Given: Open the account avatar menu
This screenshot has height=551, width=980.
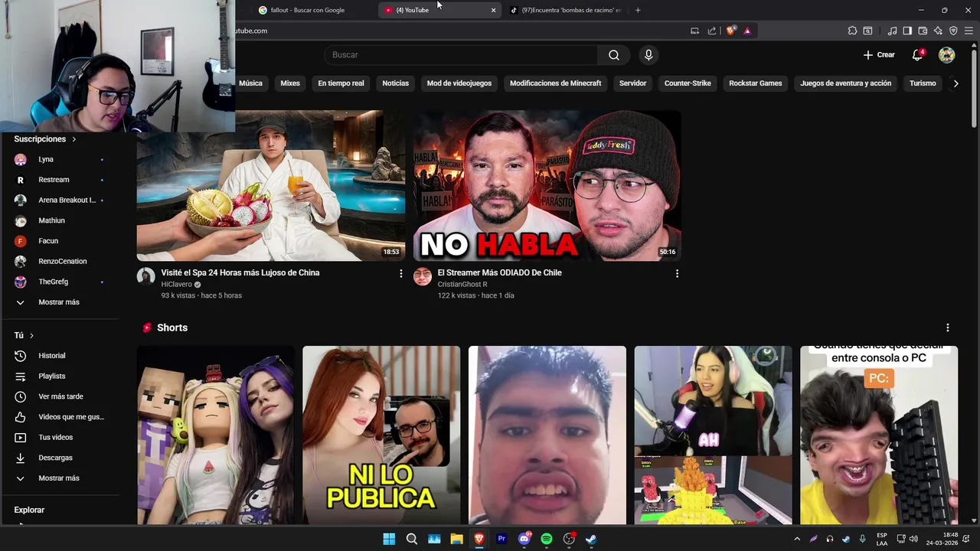Looking at the screenshot, I should [947, 55].
